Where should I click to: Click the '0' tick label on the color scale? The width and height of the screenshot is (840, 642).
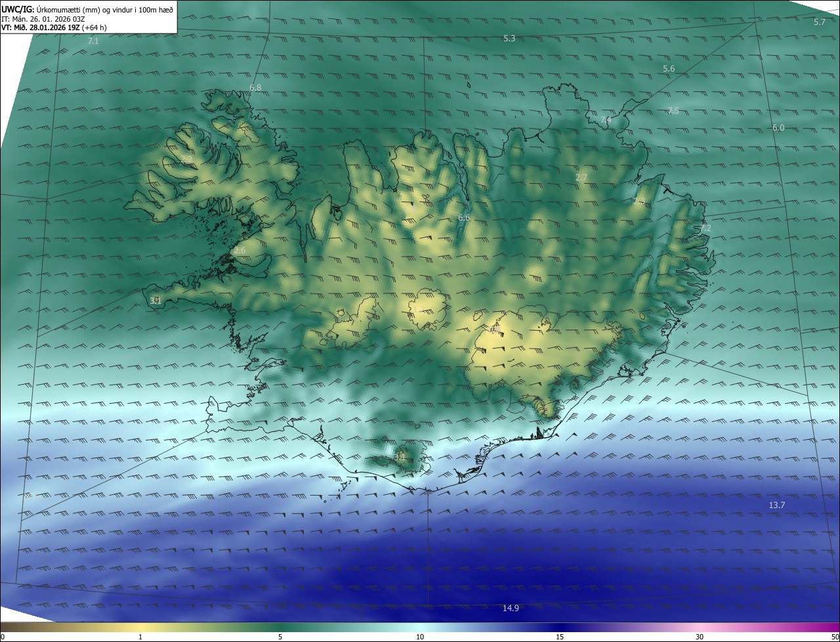click(x=3, y=637)
